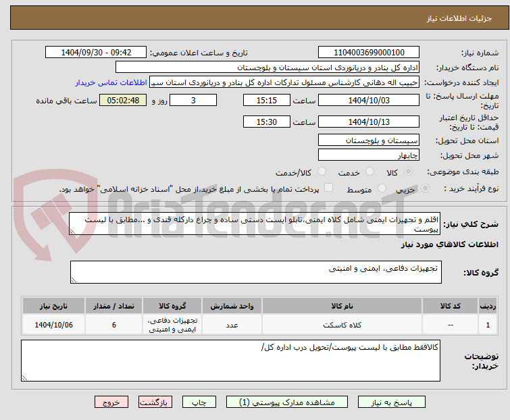
Task: Click the announcement date field 1404/09/30 - 09:42
Action: [x=96, y=53]
